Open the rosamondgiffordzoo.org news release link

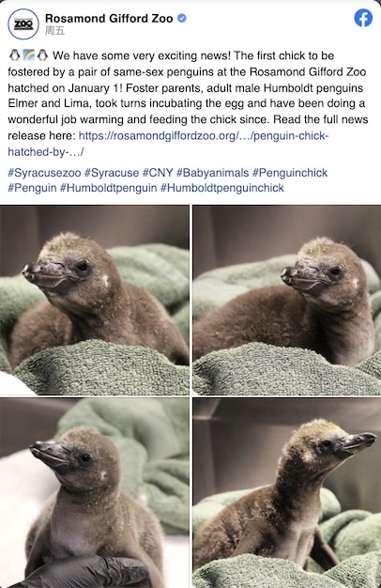click(x=168, y=144)
